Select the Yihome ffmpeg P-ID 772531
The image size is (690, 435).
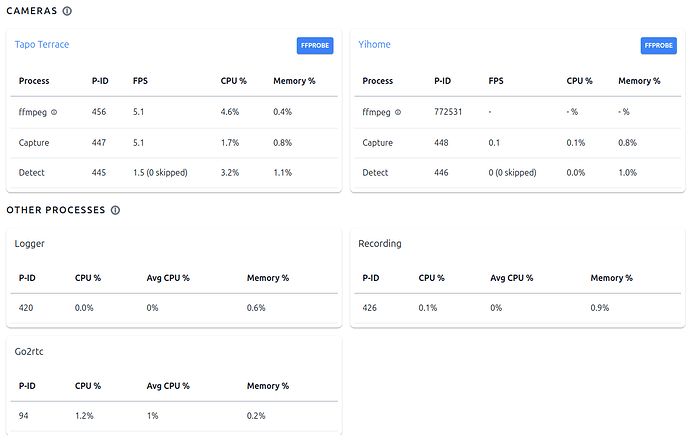tap(448, 112)
